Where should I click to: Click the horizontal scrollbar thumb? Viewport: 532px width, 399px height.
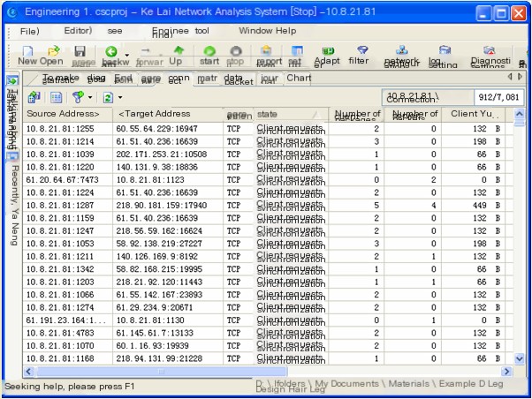[x=161, y=372]
